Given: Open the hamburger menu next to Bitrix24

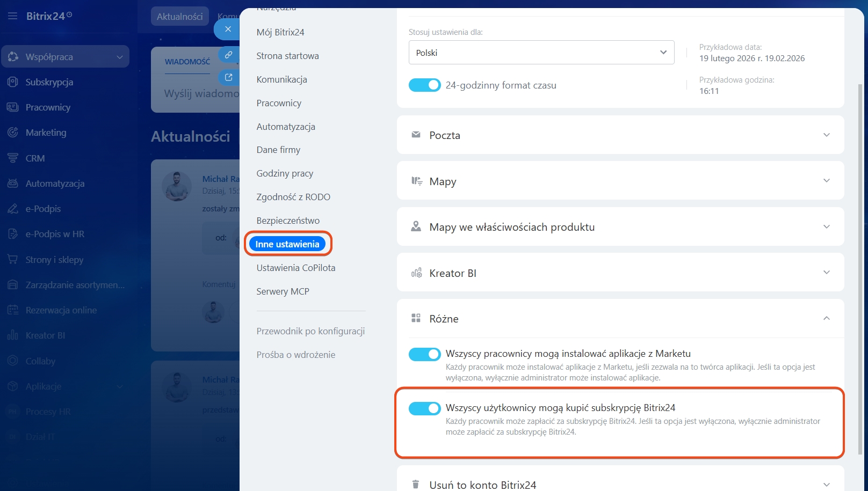Looking at the screenshot, I should click(x=12, y=16).
